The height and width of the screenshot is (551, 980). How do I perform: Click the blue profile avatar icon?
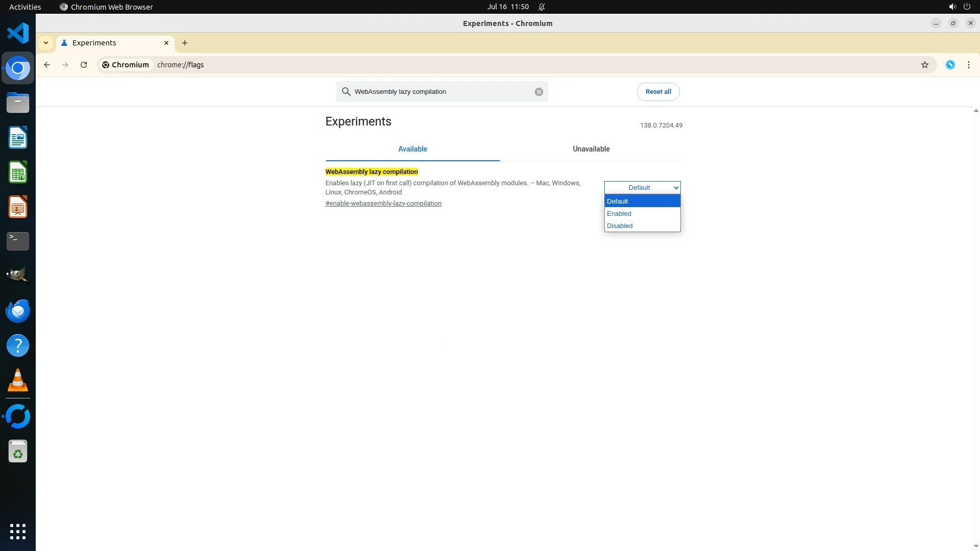pyautogui.click(x=950, y=65)
